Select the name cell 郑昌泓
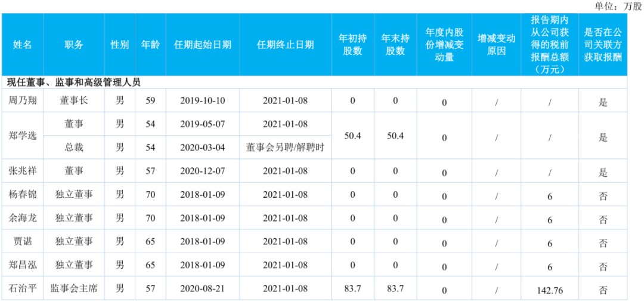Viewport: 644px width, 301px height. [x=22, y=265]
